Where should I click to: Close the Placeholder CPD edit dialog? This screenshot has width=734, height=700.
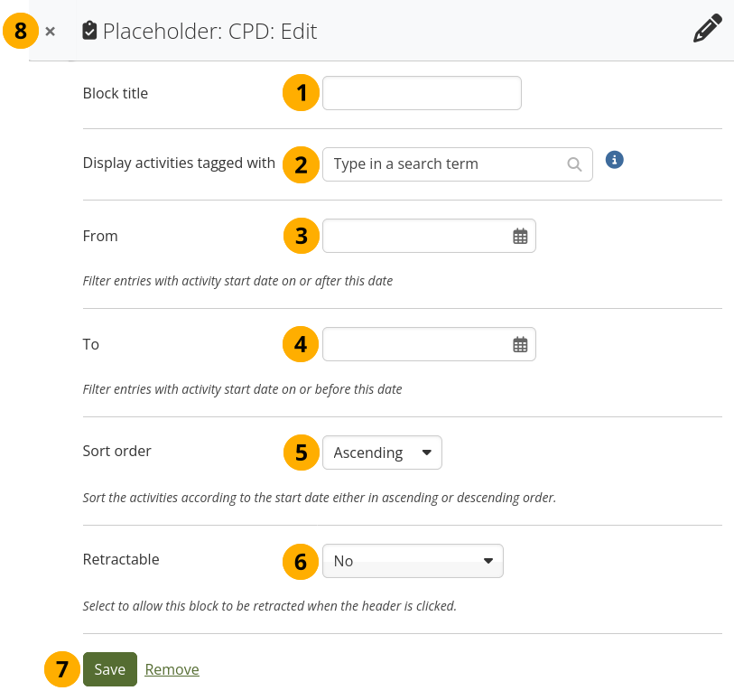coord(51,32)
